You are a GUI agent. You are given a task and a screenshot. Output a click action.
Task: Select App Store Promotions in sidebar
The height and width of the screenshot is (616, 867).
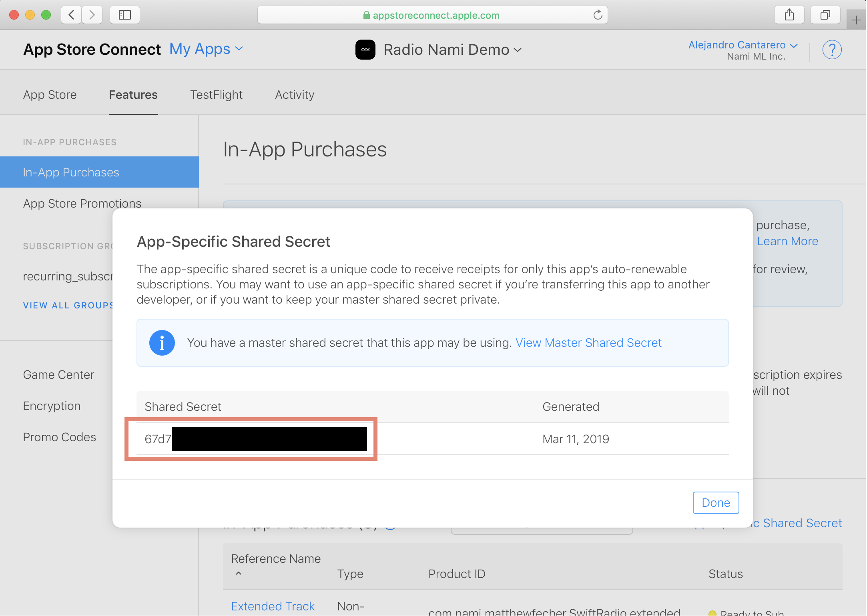point(82,203)
